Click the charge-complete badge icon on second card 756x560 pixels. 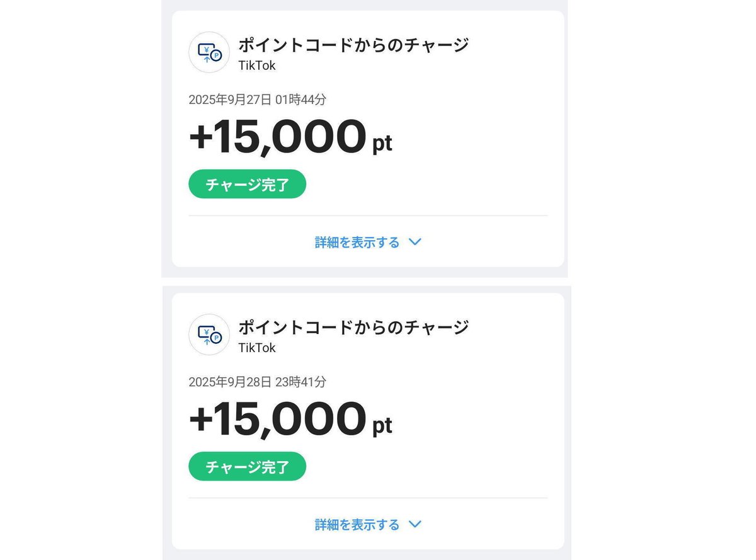click(247, 466)
